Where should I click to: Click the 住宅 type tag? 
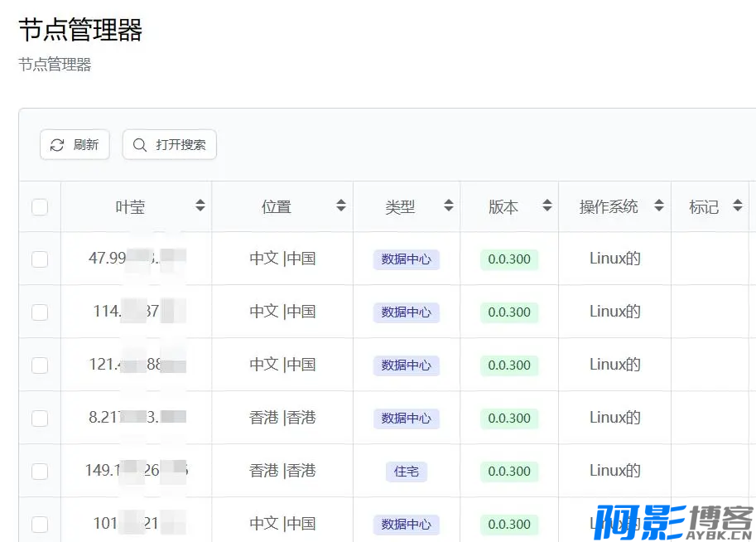406,472
